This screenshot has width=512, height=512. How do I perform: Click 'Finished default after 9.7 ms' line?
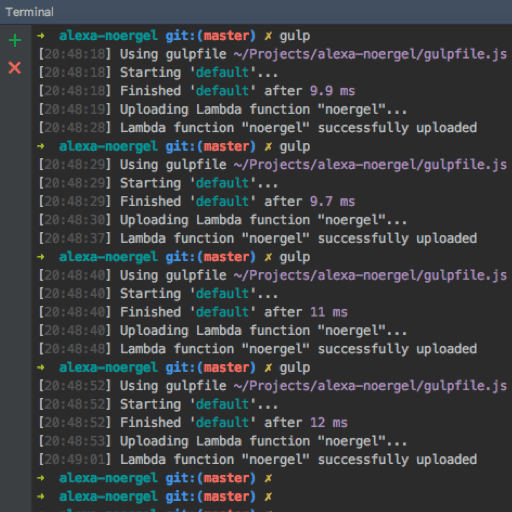pos(197,201)
